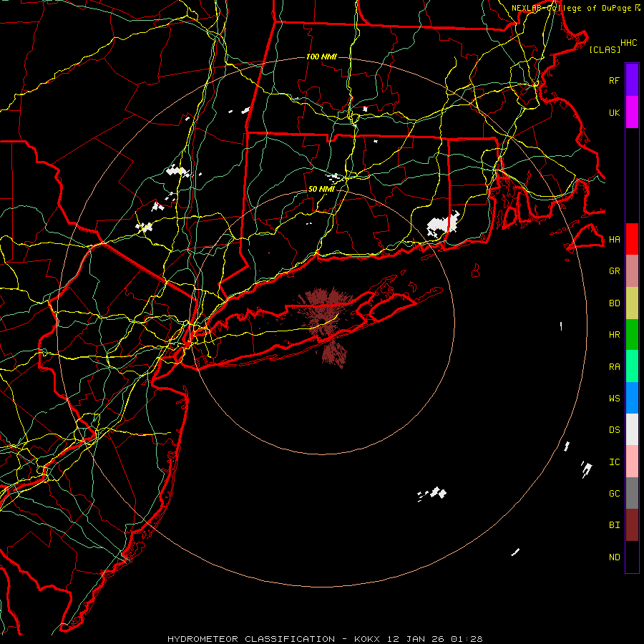Click the DS white legend swatch

coord(632,429)
